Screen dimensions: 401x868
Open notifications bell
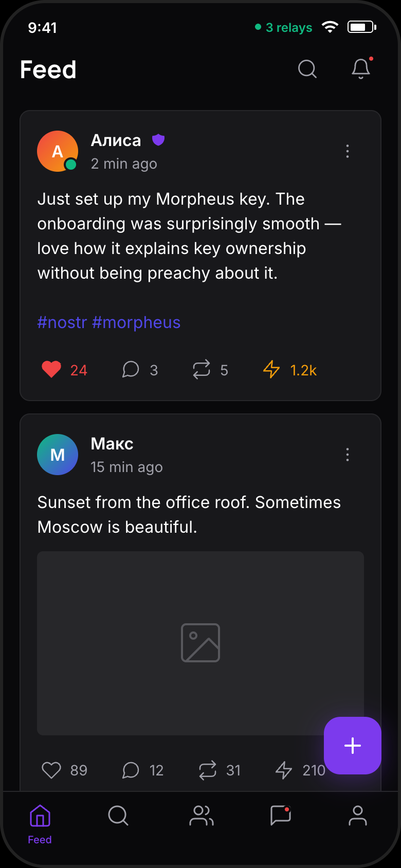click(361, 69)
